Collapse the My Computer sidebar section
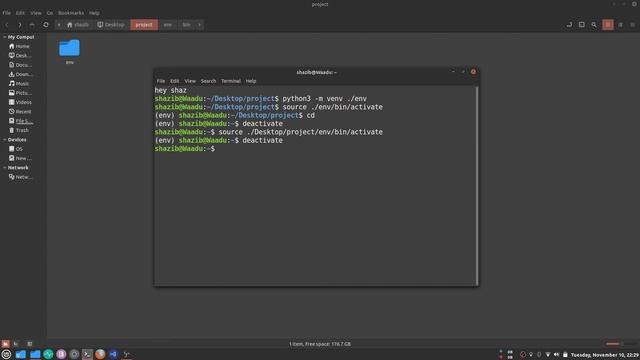 click(x=4, y=37)
